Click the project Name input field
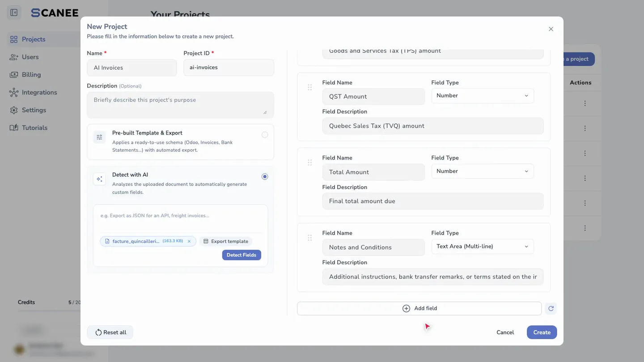The height and width of the screenshot is (362, 644). tap(132, 68)
